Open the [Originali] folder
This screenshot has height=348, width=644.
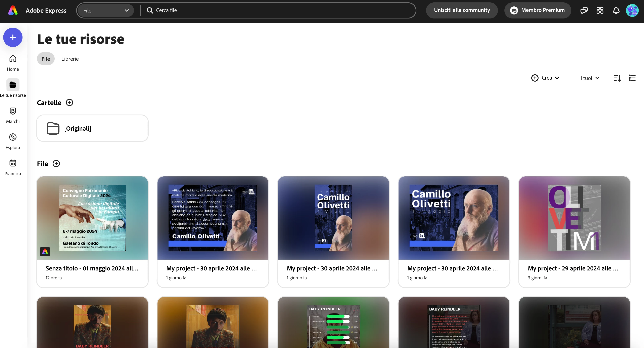pyautogui.click(x=92, y=128)
